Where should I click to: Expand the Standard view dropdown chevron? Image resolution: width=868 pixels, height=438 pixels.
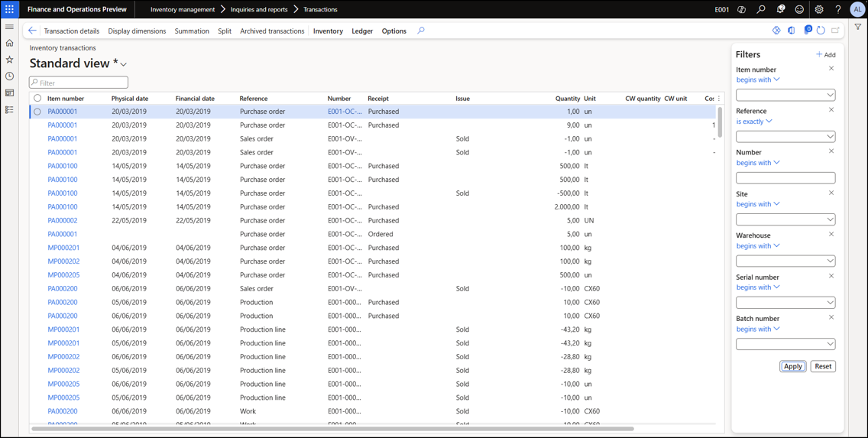[124, 64]
